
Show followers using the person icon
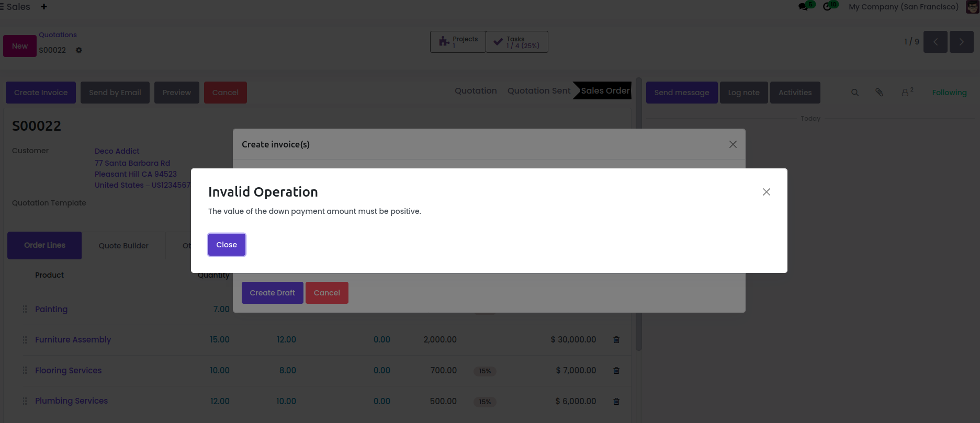pyautogui.click(x=905, y=93)
